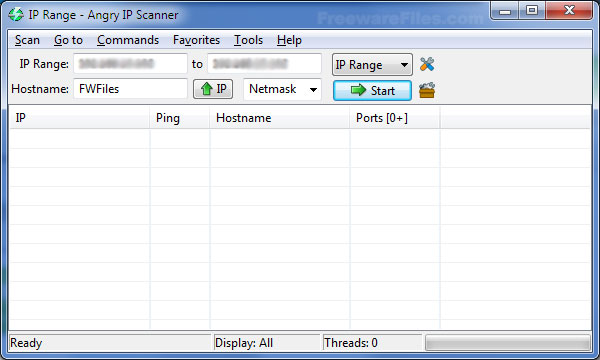Click the IP up-arrow button
The image size is (600, 360).
(x=213, y=89)
